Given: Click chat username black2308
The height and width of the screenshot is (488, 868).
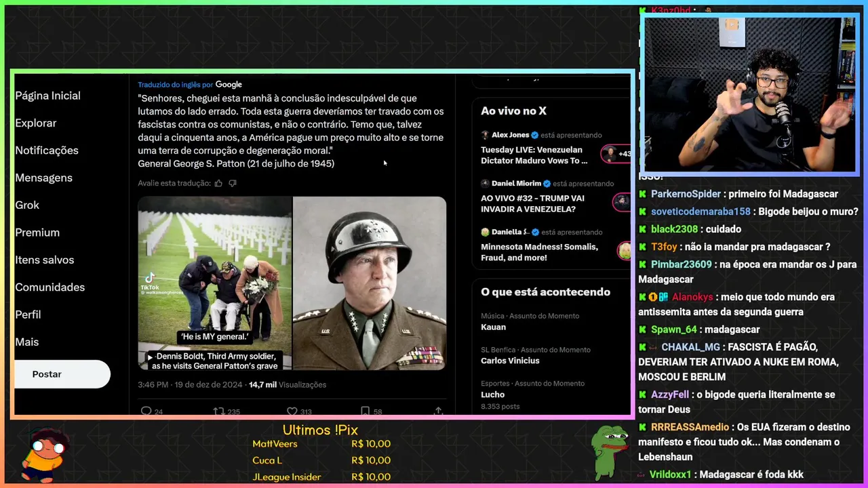Looking at the screenshot, I should pyautogui.click(x=673, y=229).
